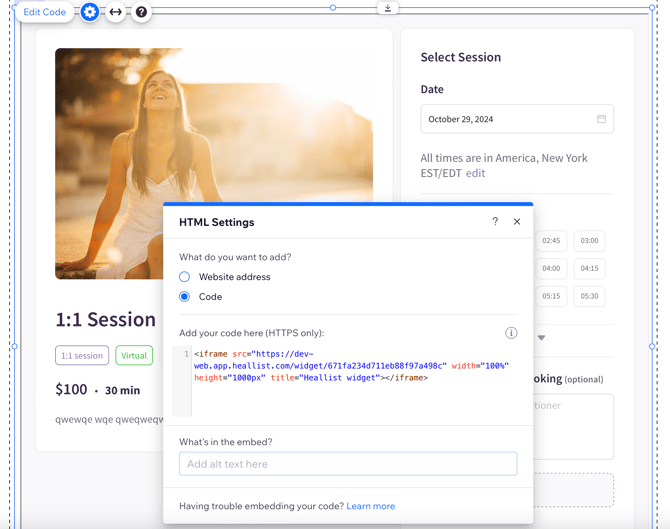
Task: Select the 03:00 time slot
Action: (x=590, y=241)
